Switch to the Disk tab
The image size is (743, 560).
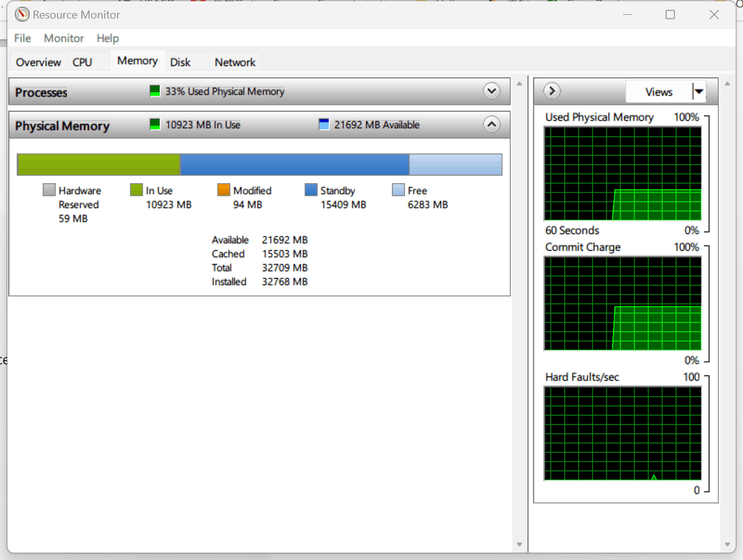pyautogui.click(x=180, y=61)
